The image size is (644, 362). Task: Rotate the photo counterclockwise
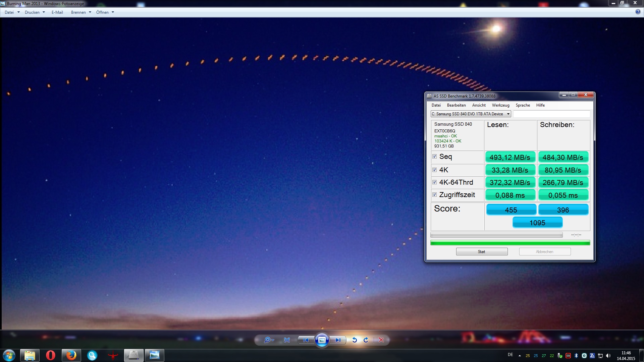[x=355, y=340]
